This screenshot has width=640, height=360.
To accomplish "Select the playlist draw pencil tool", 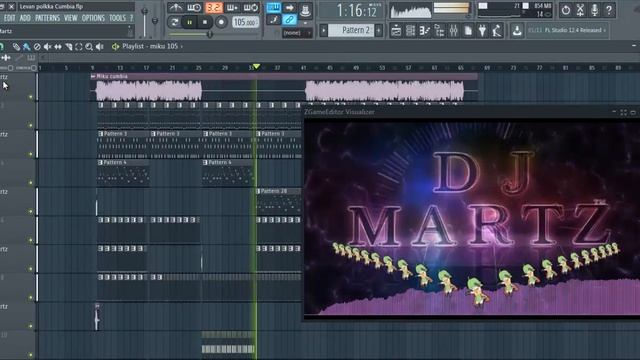I will [x=16, y=47].
